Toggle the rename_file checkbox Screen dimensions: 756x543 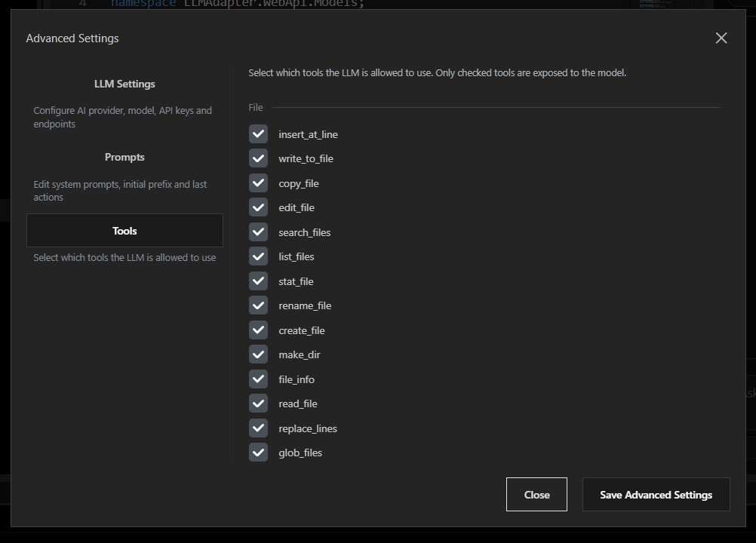259,305
